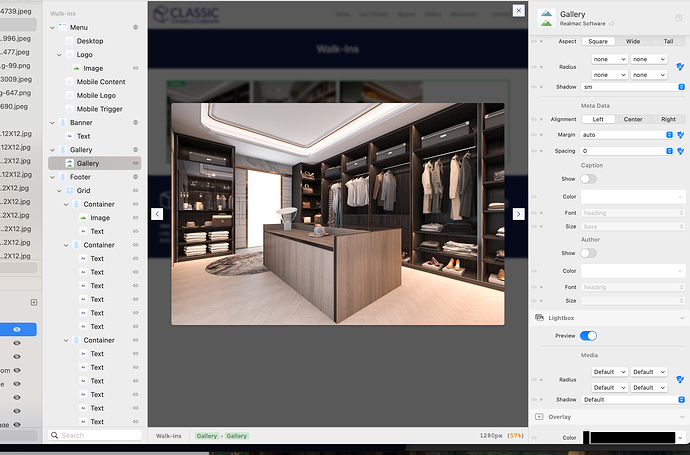
Task: Open the Margin auto dropdown
Action: [627, 135]
